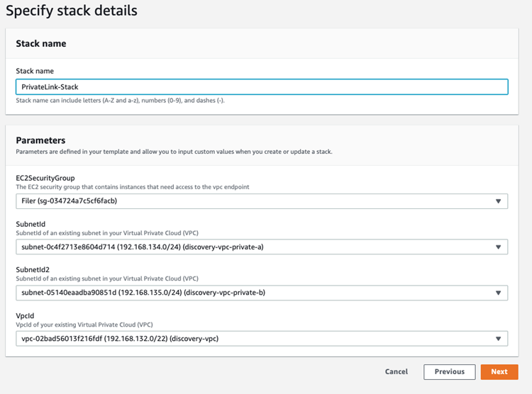Click the Specify stack details heading

pyautogui.click(x=72, y=11)
